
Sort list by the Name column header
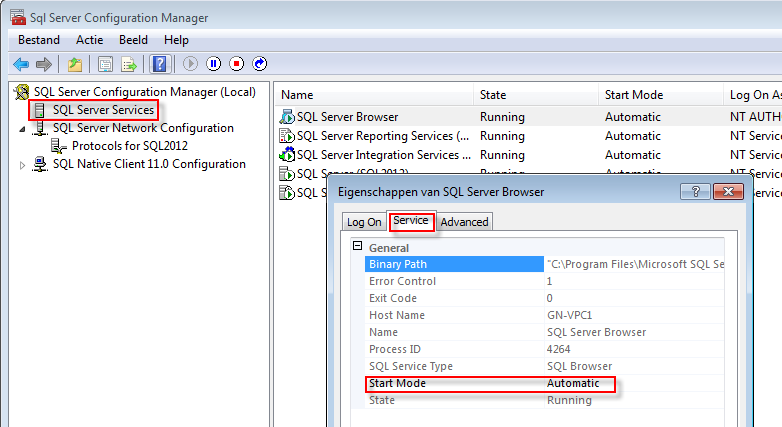coord(374,95)
